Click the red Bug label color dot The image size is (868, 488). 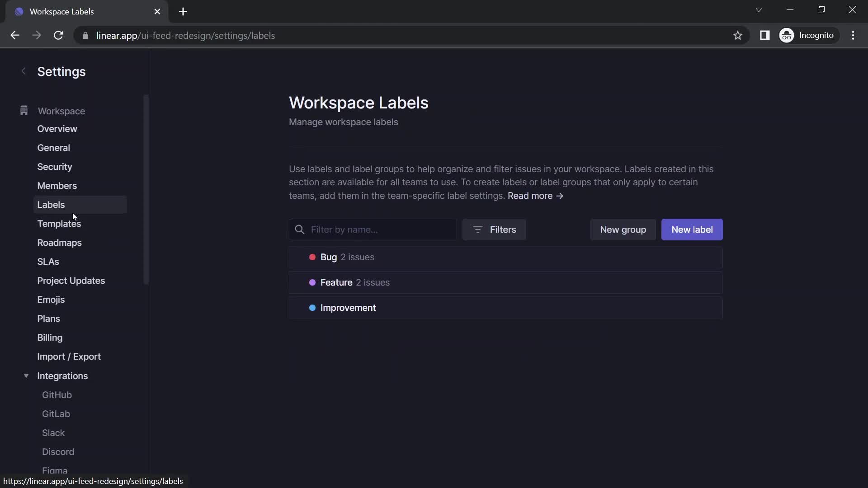coord(312,257)
